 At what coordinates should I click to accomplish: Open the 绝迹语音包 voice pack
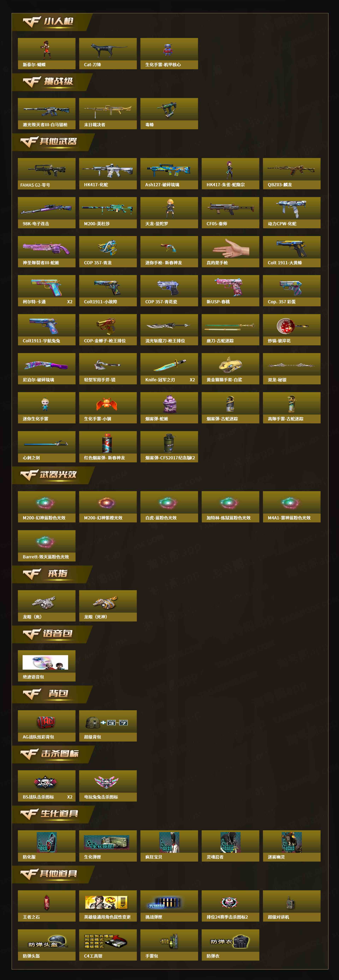pyautogui.click(x=46, y=666)
